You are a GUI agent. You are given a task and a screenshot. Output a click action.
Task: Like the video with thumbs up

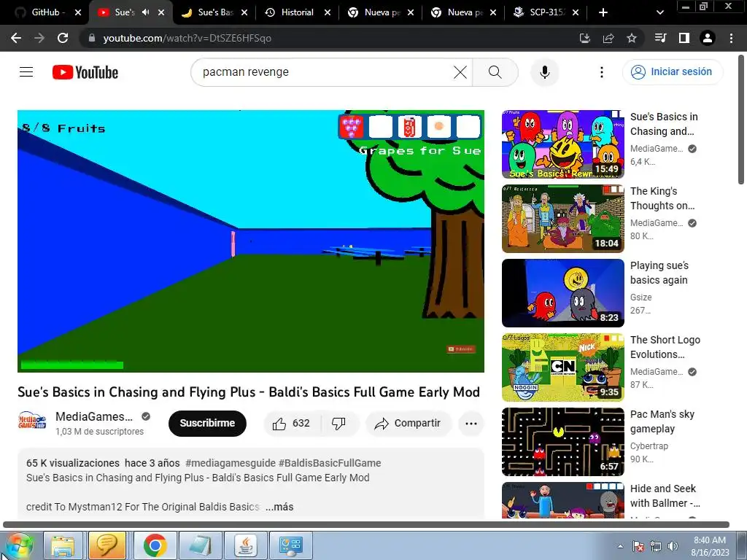click(x=292, y=424)
